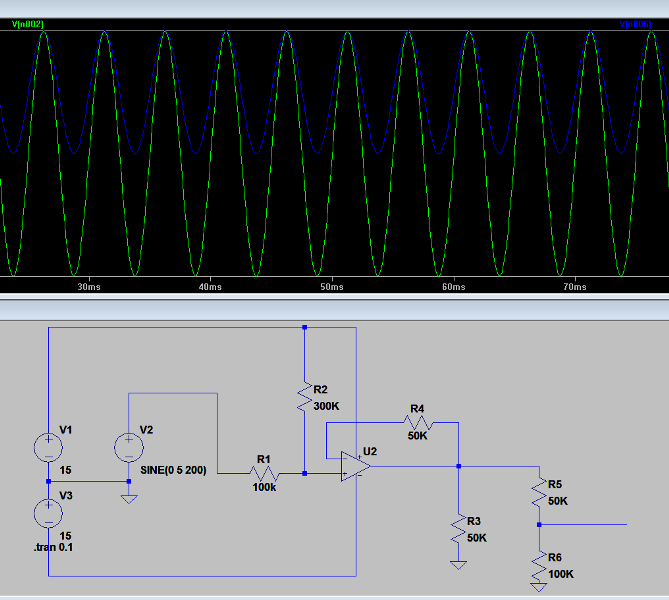Click the 50K value of R5
The height and width of the screenshot is (600, 669).
pos(558,501)
